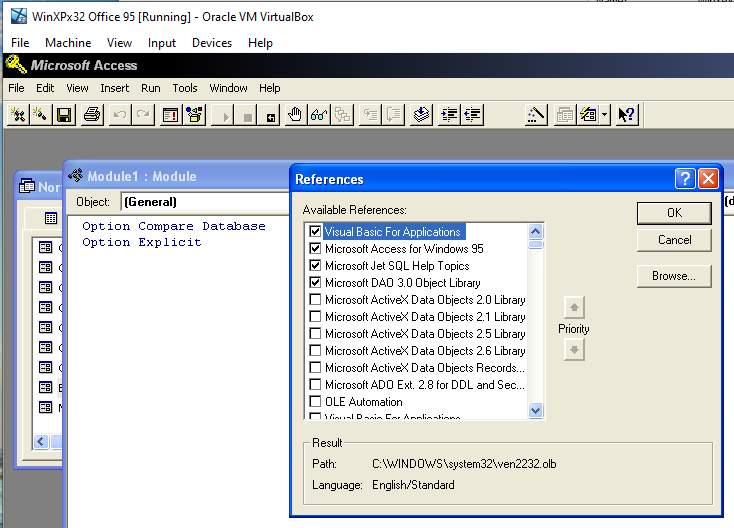Click the references list scroll down arrow
Viewport: 734px width, 528px height.
point(536,411)
